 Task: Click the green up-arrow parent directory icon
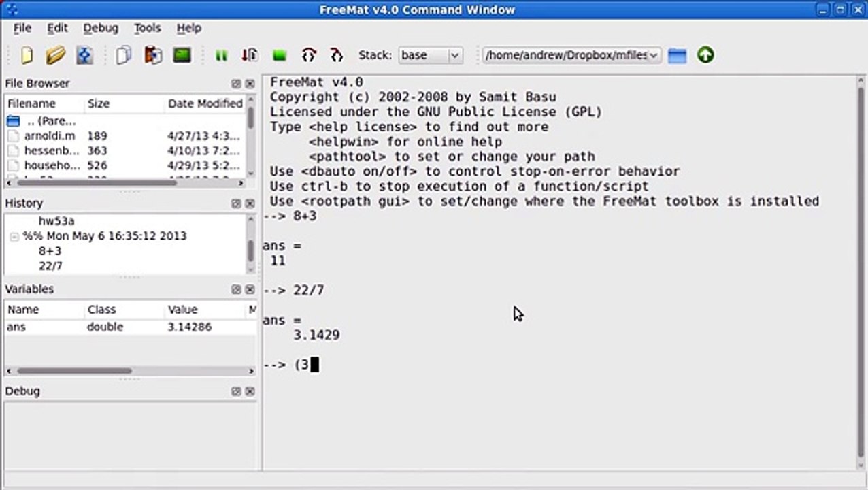click(705, 55)
